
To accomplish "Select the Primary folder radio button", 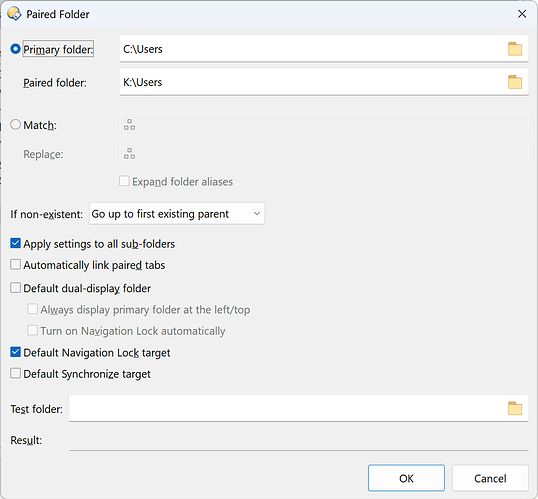I will pyautogui.click(x=15, y=49).
